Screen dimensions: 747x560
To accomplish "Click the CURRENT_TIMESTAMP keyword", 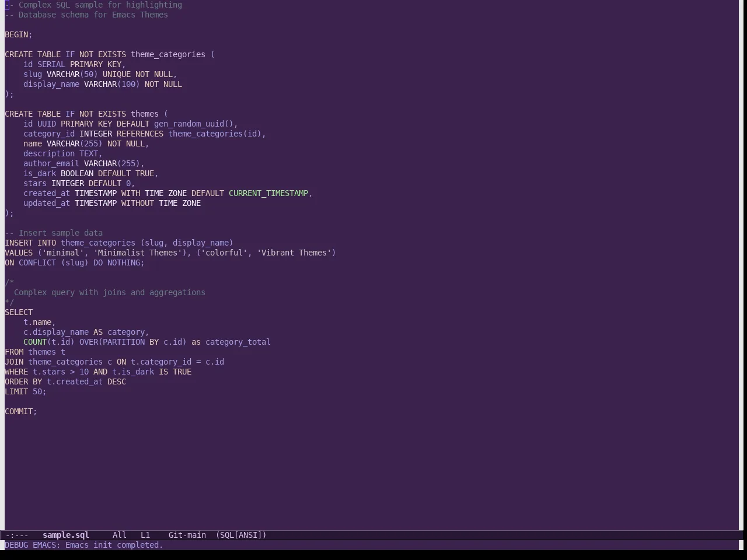I will pos(268,193).
